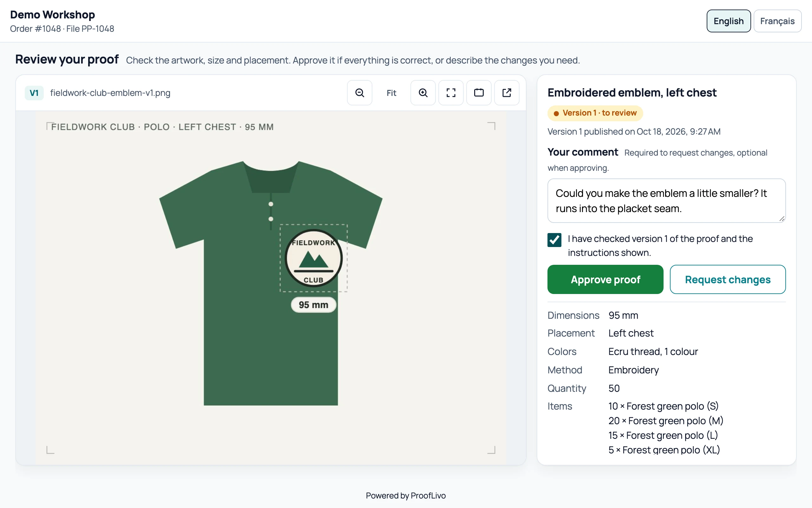Viewport: 812px width, 508px height.
Task: Click the Demo Workshop title
Action: click(x=52, y=15)
